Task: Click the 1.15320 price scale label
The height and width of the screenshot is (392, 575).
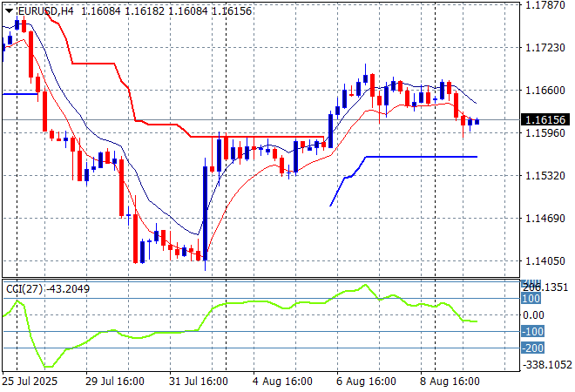Action: click(x=545, y=176)
